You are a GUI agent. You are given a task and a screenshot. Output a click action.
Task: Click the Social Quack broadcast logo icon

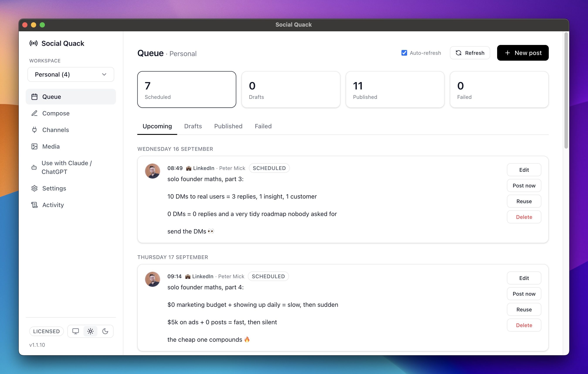pos(33,43)
